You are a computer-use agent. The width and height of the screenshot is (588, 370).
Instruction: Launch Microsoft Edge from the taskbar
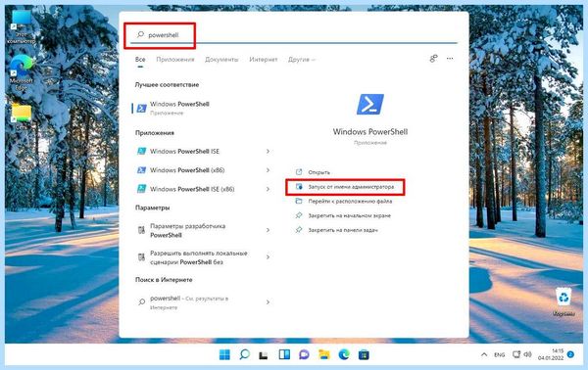pyautogui.click(x=344, y=354)
